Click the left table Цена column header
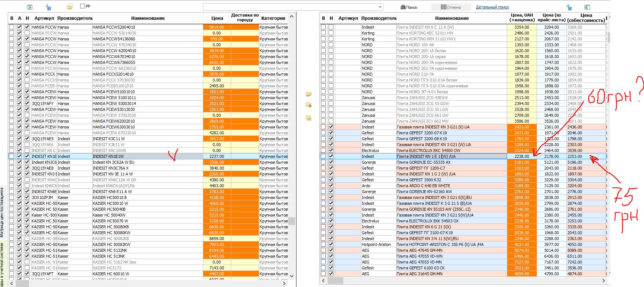644x287 pixels. tap(217, 18)
